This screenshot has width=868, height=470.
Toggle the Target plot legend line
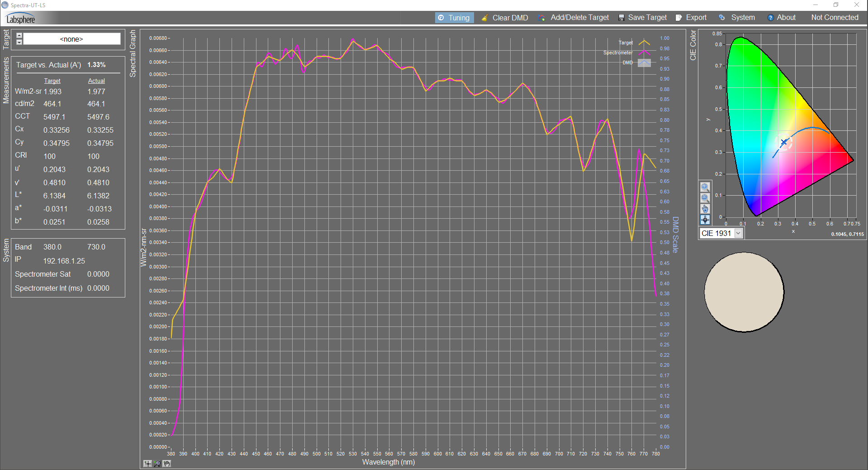644,43
